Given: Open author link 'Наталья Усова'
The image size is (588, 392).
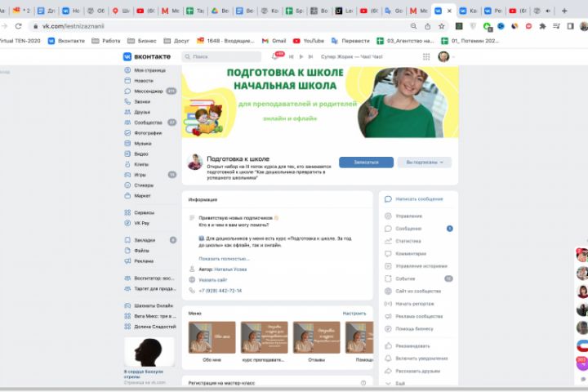Looking at the screenshot, I should (x=230, y=269).
